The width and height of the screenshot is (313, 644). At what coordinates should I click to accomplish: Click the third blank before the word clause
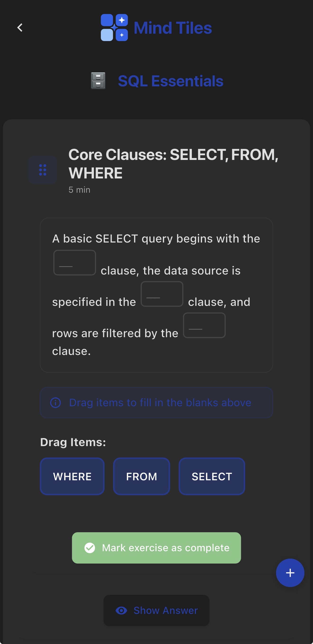pyautogui.click(x=204, y=325)
